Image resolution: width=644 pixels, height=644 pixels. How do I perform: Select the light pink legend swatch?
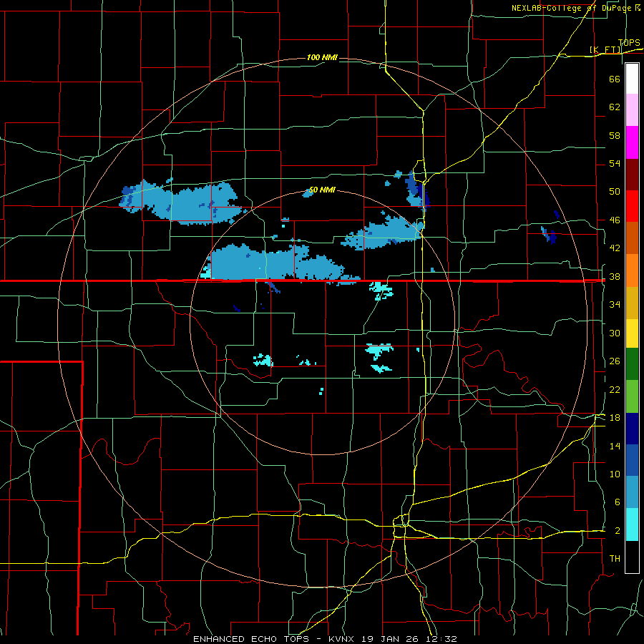point(632,110)
